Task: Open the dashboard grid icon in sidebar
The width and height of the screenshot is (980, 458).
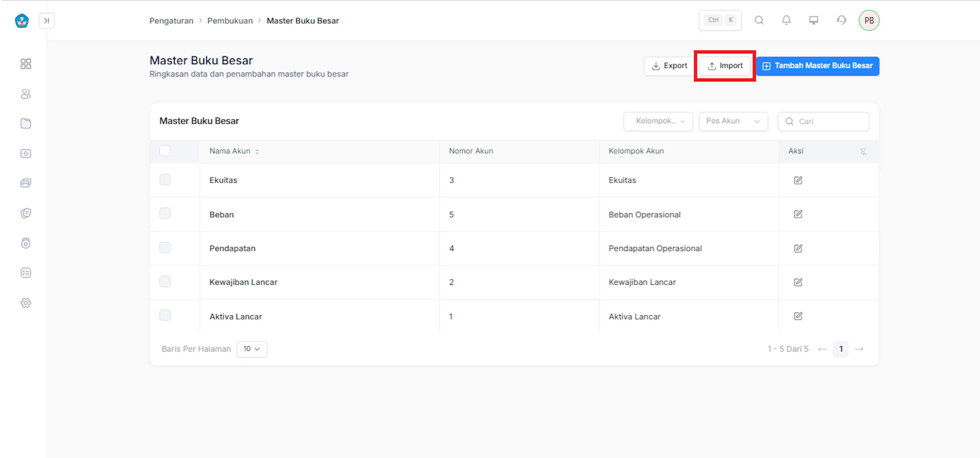Action: 26,64
